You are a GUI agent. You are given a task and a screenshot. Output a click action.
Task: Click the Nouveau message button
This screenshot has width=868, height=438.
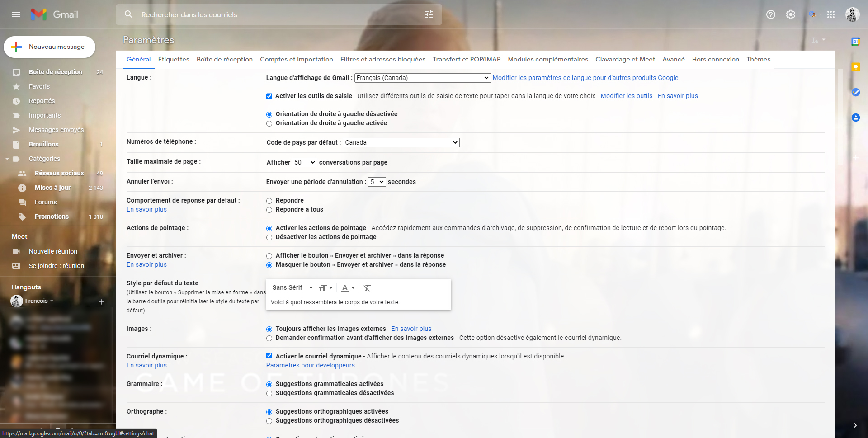tap(50, 47)
